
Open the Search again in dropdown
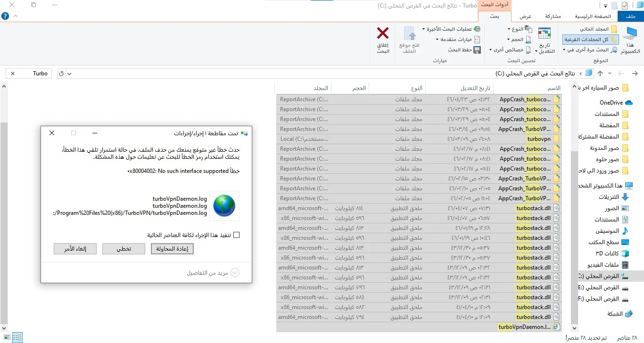point(590,50)
